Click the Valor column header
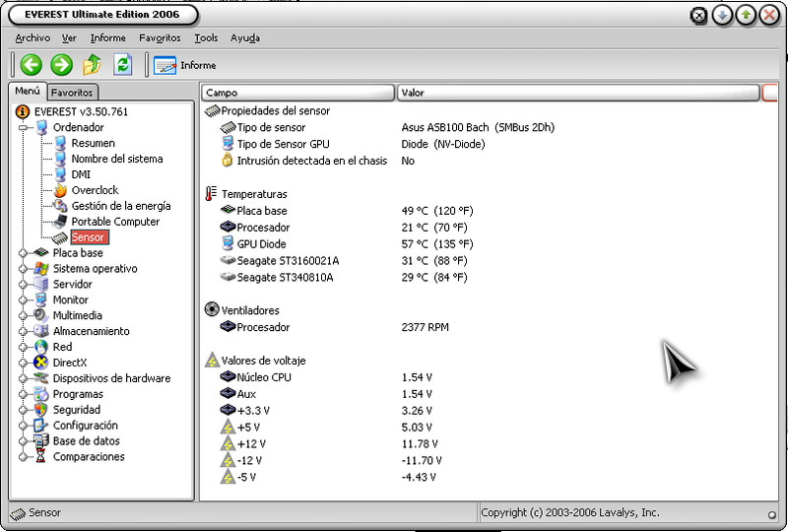The width and height of the screenshot is (788, 532). [x=578, y=93]
